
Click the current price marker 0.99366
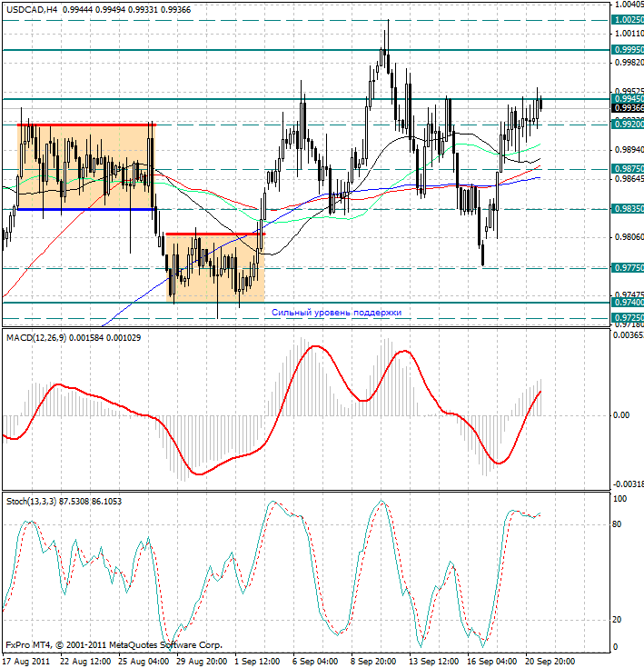[x=629, y=108]
